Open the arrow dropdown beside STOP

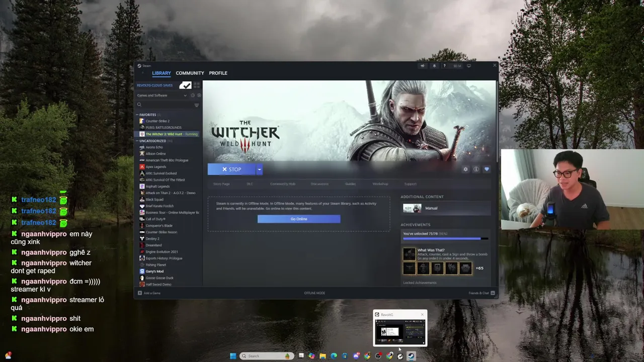[259, 169]
